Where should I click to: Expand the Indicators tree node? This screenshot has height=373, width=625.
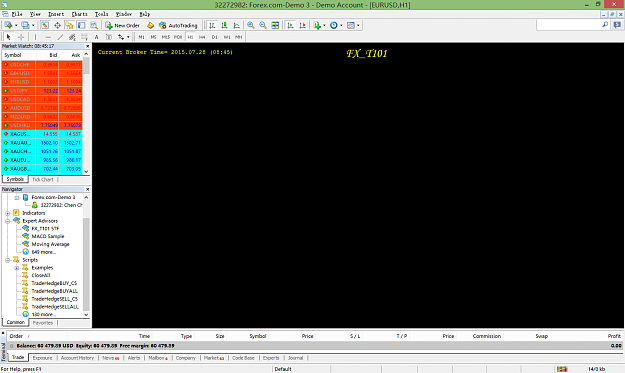(x=8, y=213)
